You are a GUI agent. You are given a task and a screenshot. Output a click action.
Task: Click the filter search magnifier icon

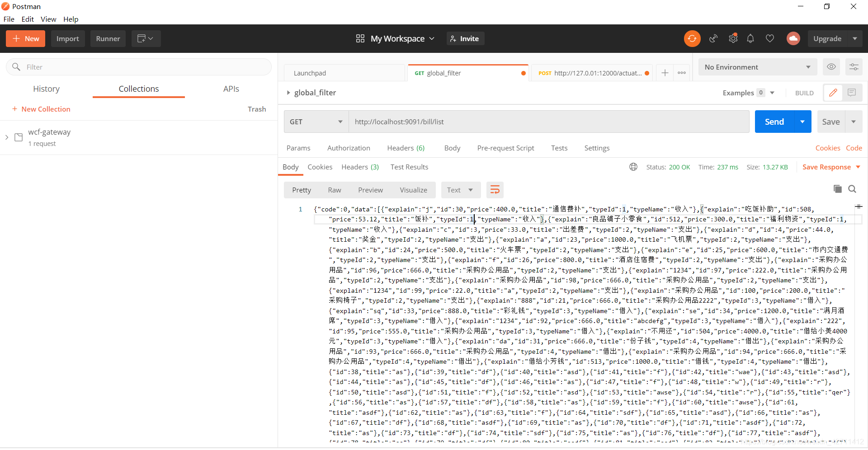(x=16, y=67)
